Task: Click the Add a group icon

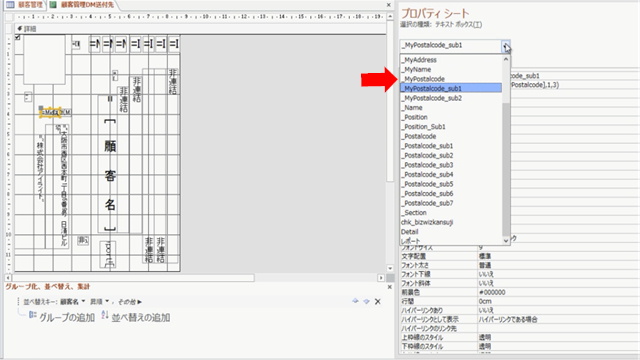Action: [33, 315]
